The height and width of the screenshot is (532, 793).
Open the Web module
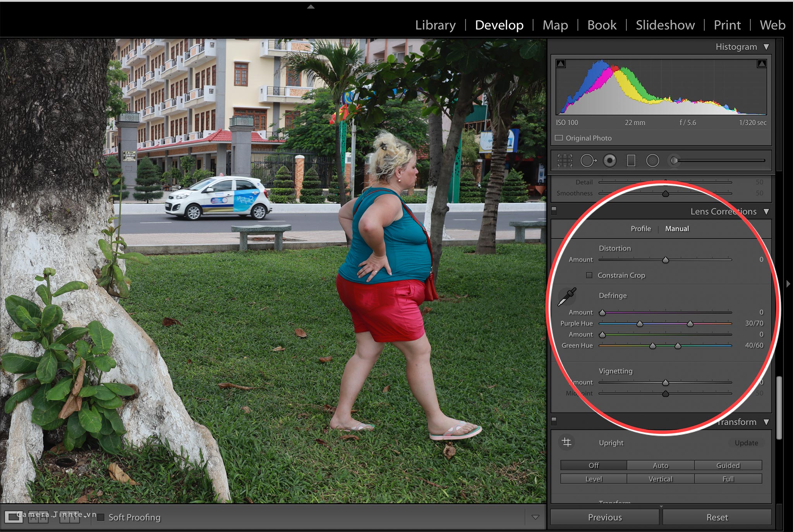click(772, 25)
